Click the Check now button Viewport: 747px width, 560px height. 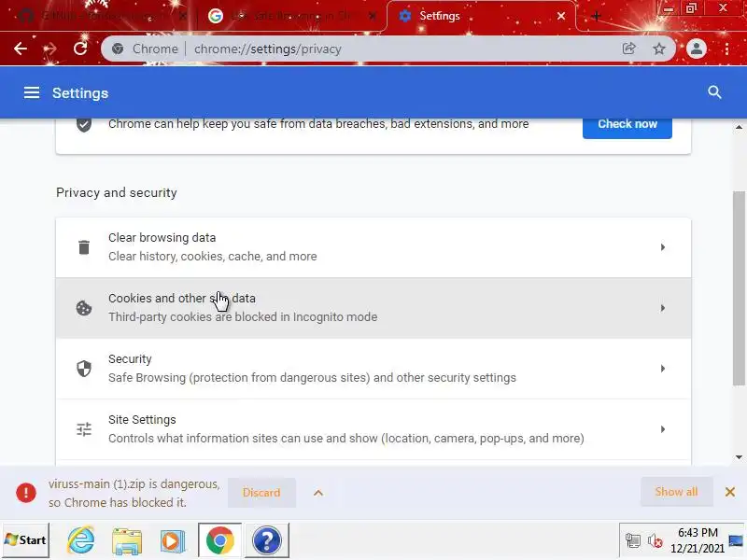coord(627,125)
